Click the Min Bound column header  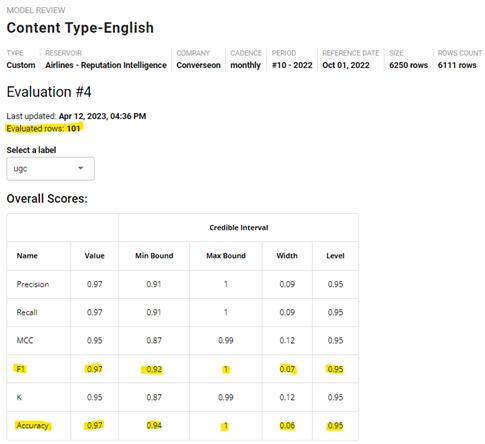pyautogui.click(x=154, y=256)
